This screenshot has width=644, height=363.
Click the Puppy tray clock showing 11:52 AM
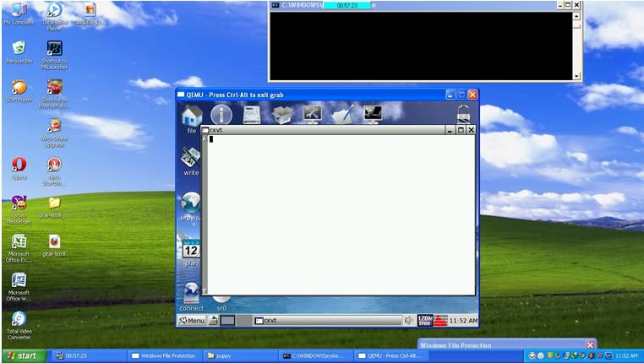click(463, 320)
